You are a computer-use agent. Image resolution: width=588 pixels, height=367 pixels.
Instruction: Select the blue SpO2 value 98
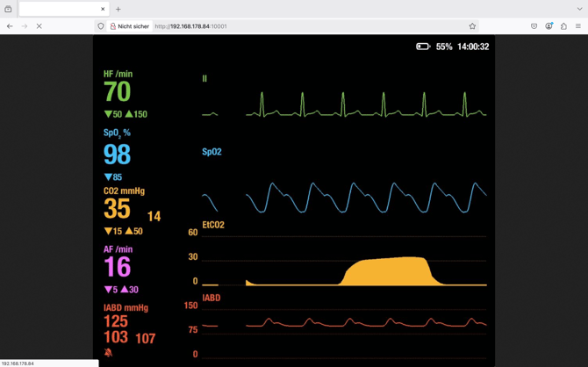pyautogui.click(x=117, y=155)
